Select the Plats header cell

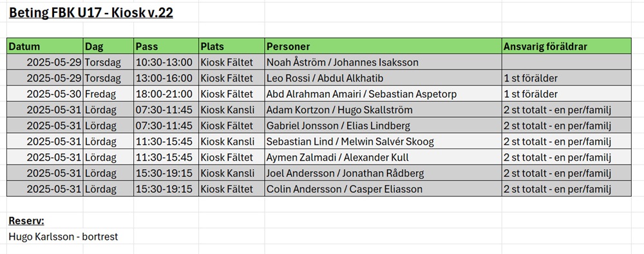(x=232, y=46)
